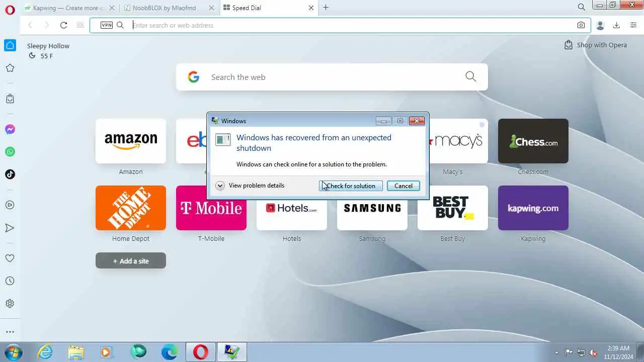Take a snapshot with the camera icon
Image resolution: width=644 pixels, height=362 pixels.
(x=581, y=25)
